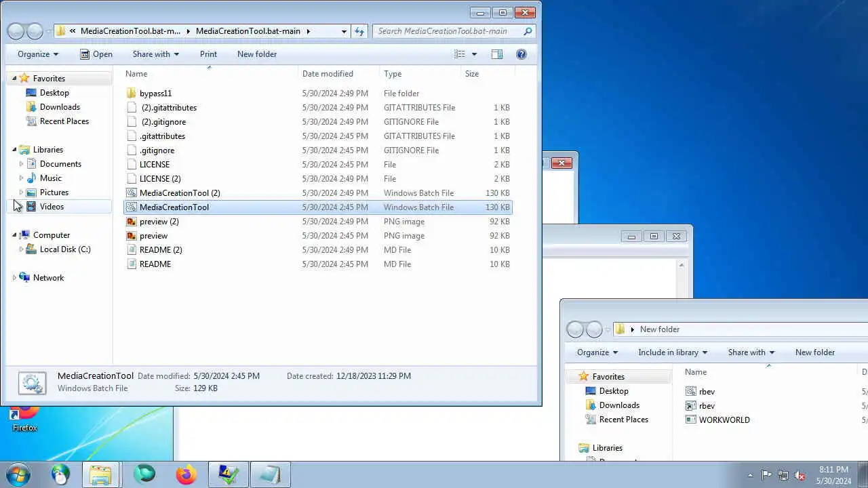Open Include in library dropdown in New folder window
868x488 pixels.
pyautogui.click(x=673, y=352)
